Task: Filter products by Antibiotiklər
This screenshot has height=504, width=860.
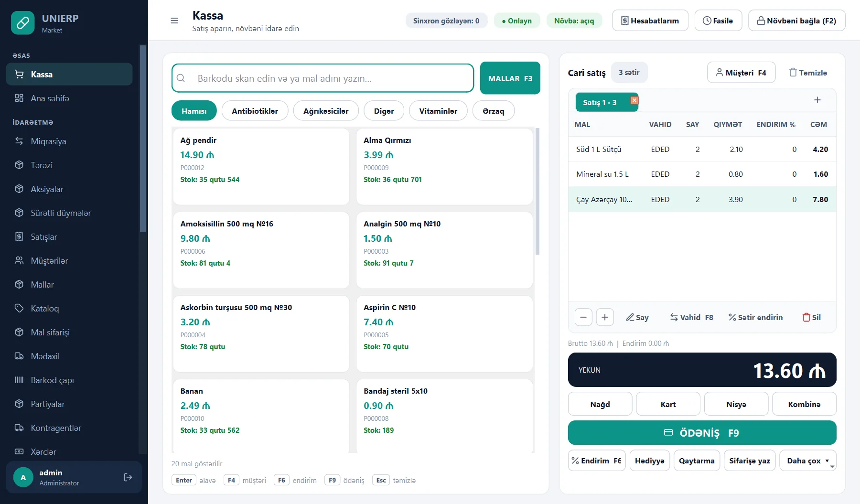Action: [255, 111]
